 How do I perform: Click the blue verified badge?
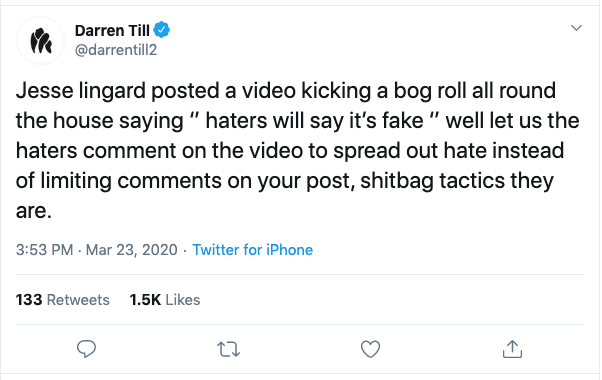point(162,30)
